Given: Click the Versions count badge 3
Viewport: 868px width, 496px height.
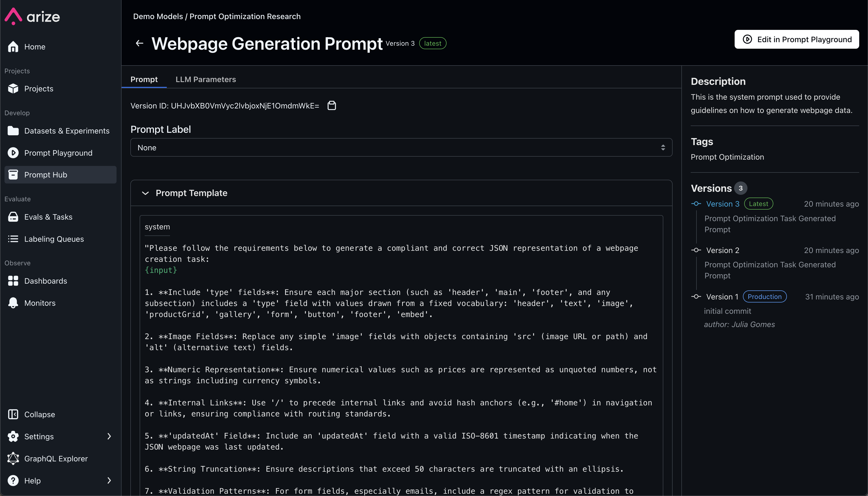Looking at the screenshot, I should coord(741,188).
